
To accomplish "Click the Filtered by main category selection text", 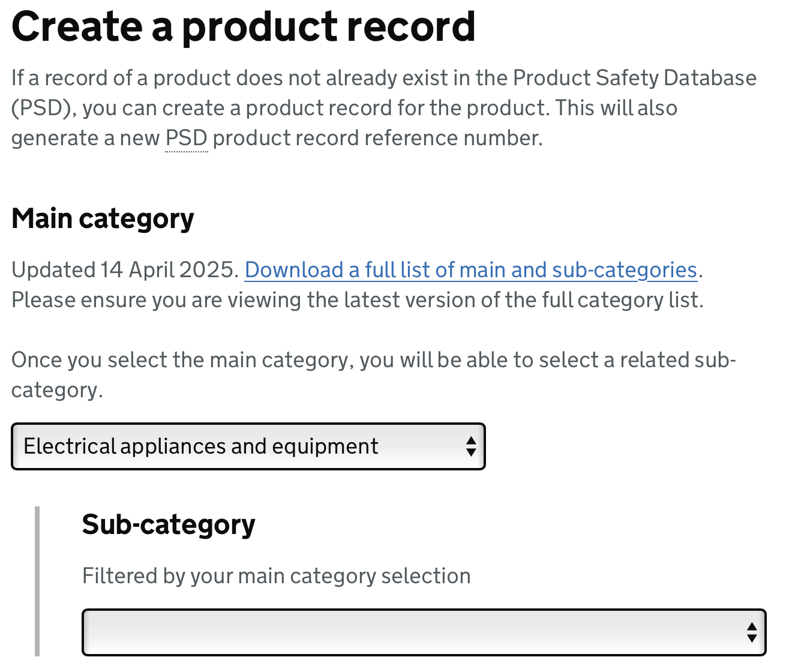I will tap(276, 575).
